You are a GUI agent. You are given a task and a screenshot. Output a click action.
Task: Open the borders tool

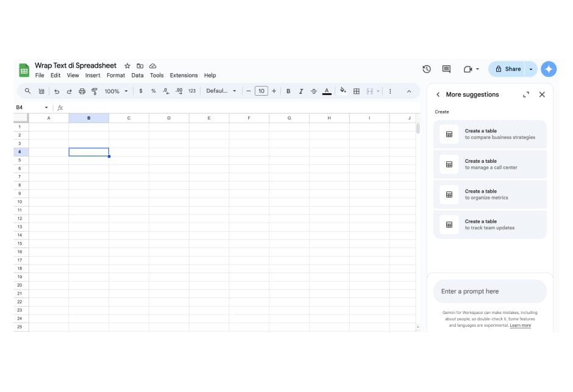pyautogui.click(x=357, y=91)
